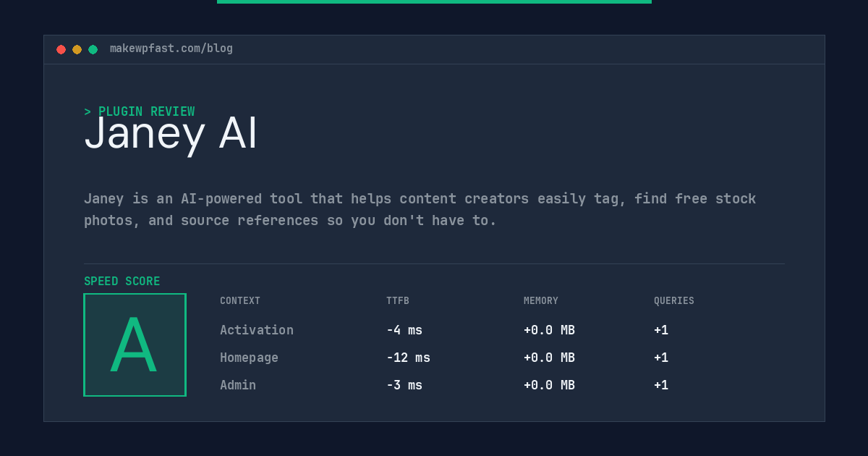Select the Homepage row label

(x=249, y=358)
